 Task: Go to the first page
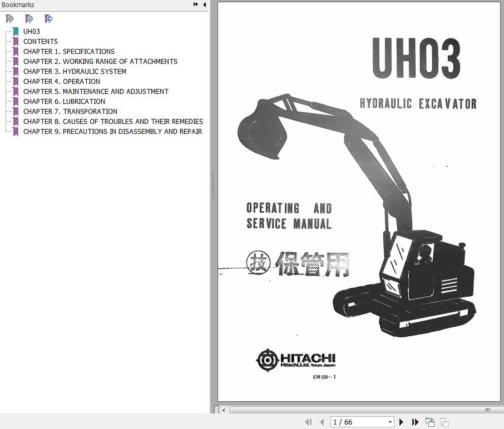pos(308,422)
